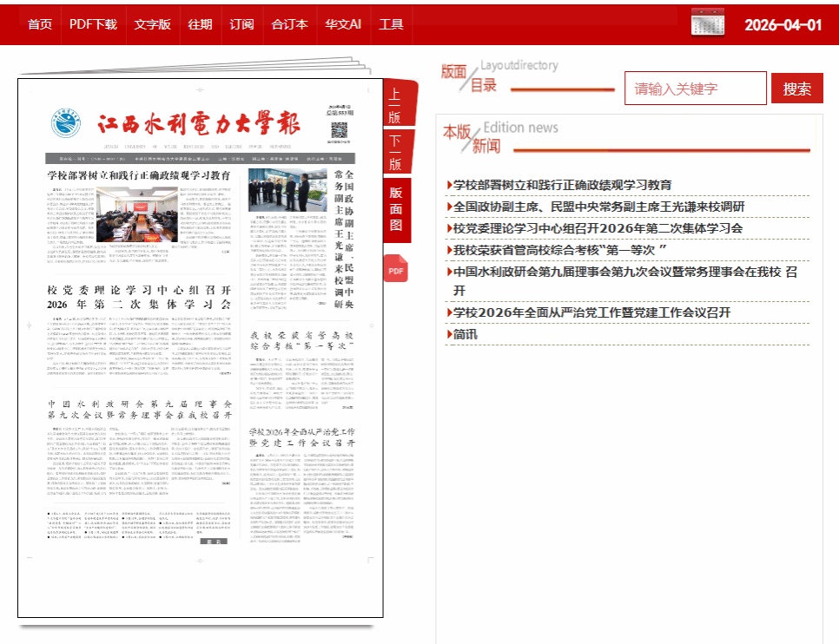The height and width of the screenshot is (644, 839).
Task: Go to next page with 下一版
Action: (x=398, y=152)
